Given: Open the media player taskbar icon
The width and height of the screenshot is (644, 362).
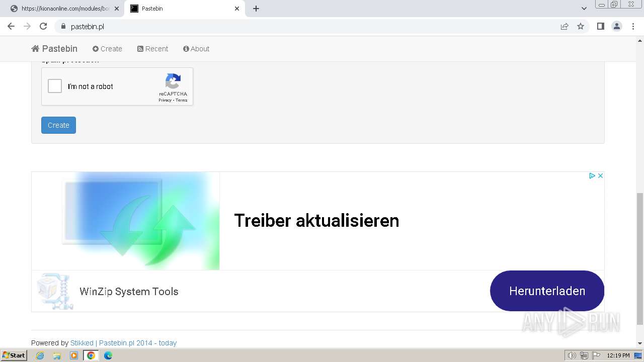Looking at the screenshot, I should [74, 355].
